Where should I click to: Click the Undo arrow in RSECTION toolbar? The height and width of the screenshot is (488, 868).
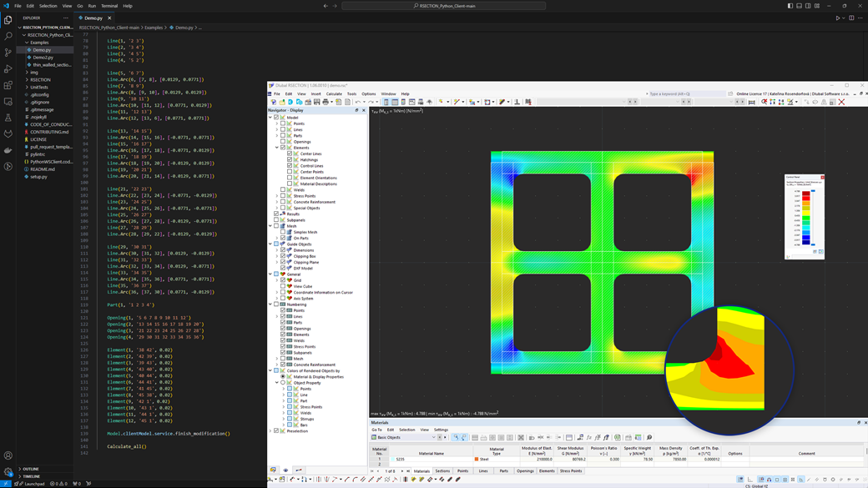[x=357, y=102]
